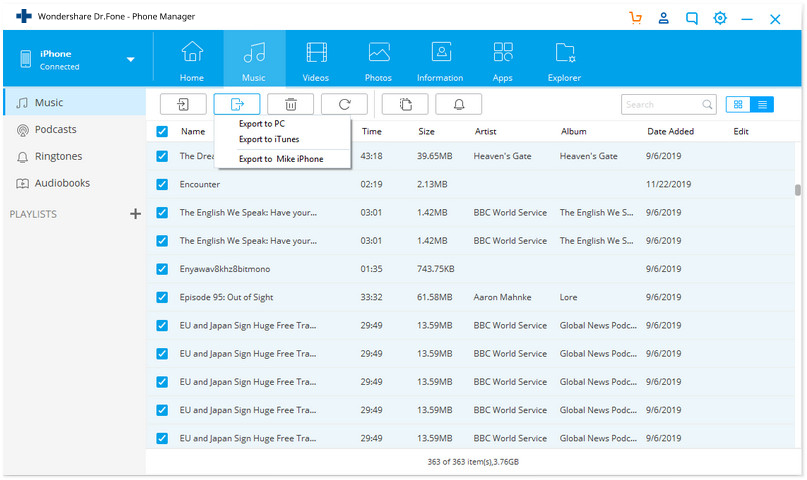Click the 363 of 363 items status text

(473, 462)
